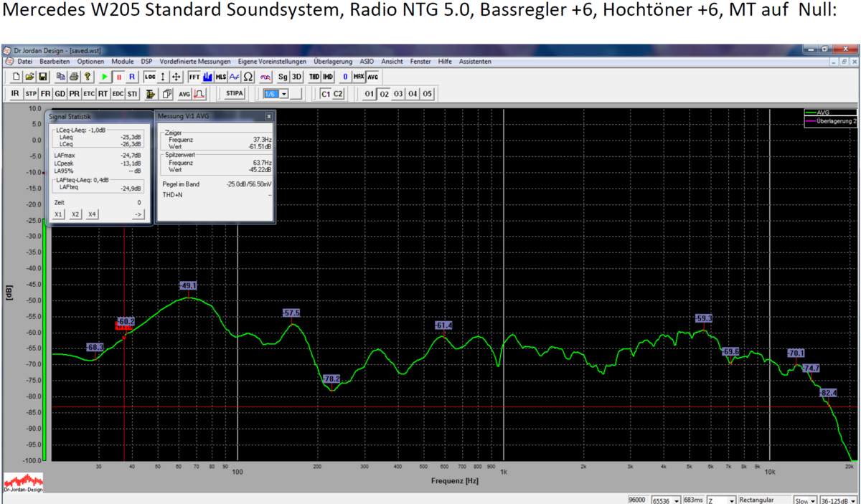Image resolution: width=861 pixels, height=504 pixels.
Task: Show EDC energy decay curve
Action: click(x=118, y=94)
